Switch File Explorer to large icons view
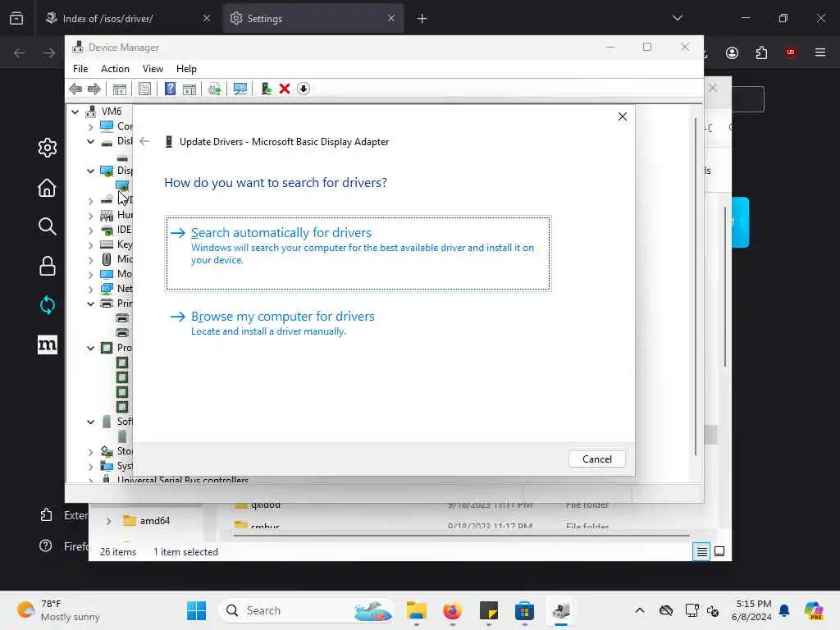This screenshot has width=840, height=630. coord(719,551)
